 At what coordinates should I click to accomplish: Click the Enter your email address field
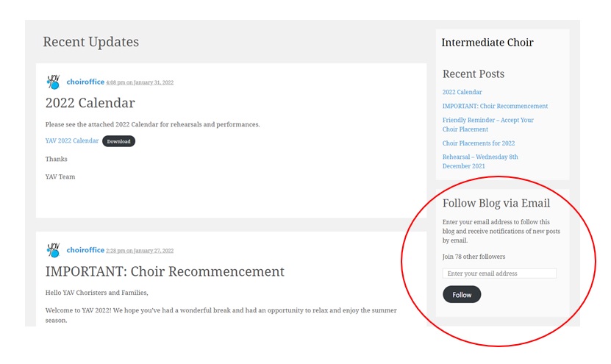pyautogui.click(x=499, y=274)
